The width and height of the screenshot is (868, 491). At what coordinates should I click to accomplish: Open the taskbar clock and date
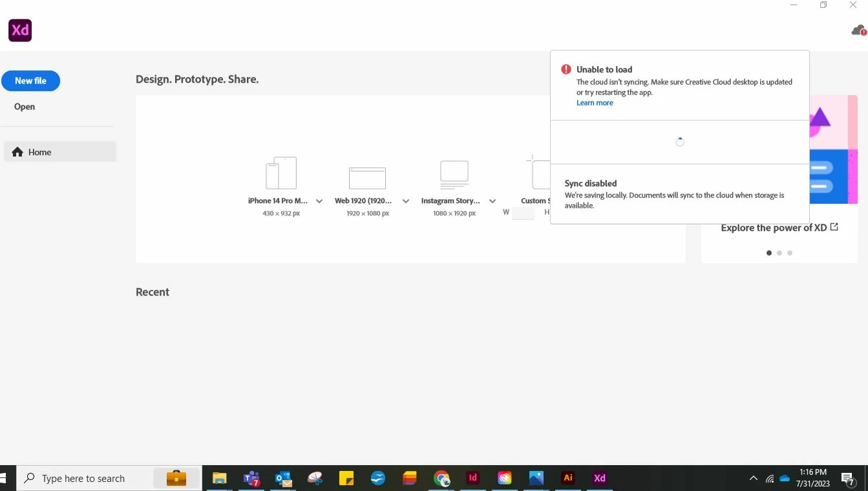pyautogui.click(x=813, y=478)
